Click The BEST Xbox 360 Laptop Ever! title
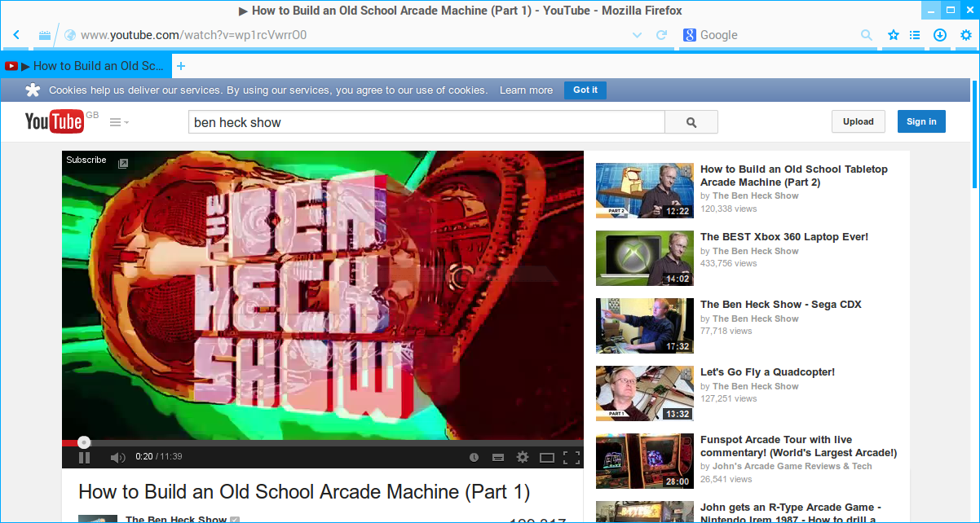This screenshot has width=980, height=523. click(x=784, y=237)
